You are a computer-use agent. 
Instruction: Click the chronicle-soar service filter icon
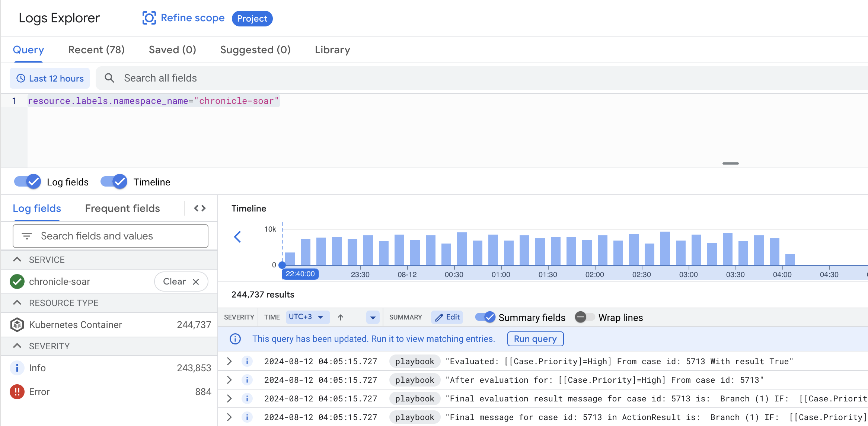click(17, 282)
